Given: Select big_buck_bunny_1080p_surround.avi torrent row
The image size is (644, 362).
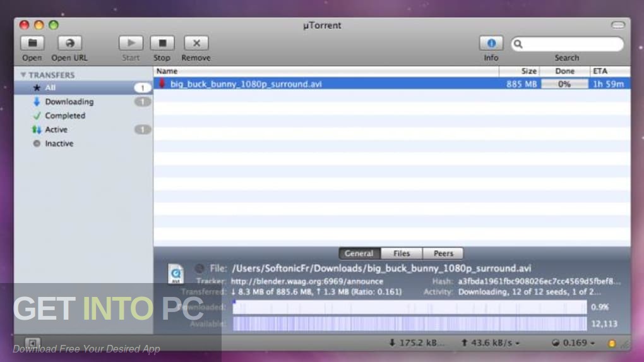Looking at the screenshot, I should [392, 84].
